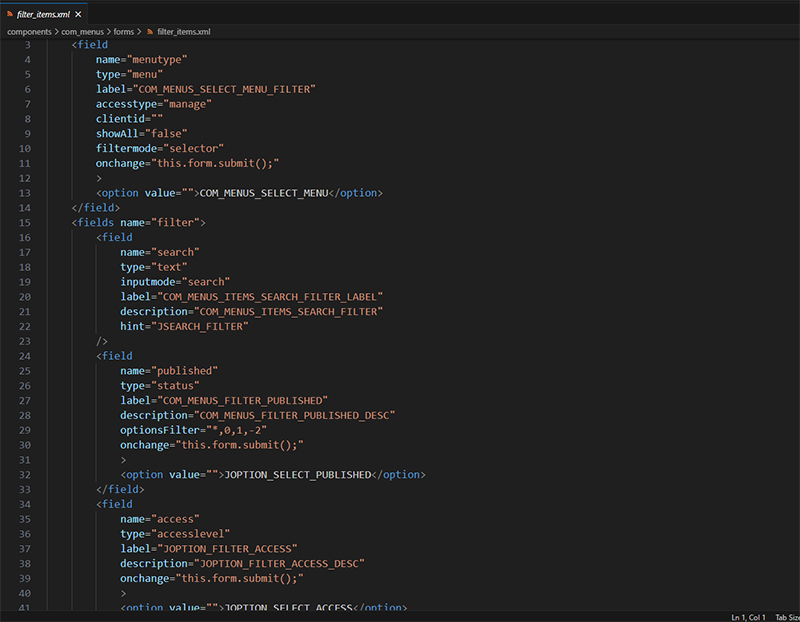800x622 pixels.
Task: Click line number 24 in the gutter
Action: pyautogui.click(x=25, y=355)
